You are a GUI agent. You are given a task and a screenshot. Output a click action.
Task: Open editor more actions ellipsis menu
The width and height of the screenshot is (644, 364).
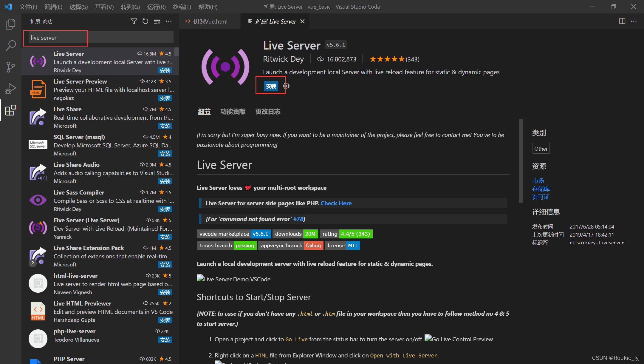[x=634, y=21]
